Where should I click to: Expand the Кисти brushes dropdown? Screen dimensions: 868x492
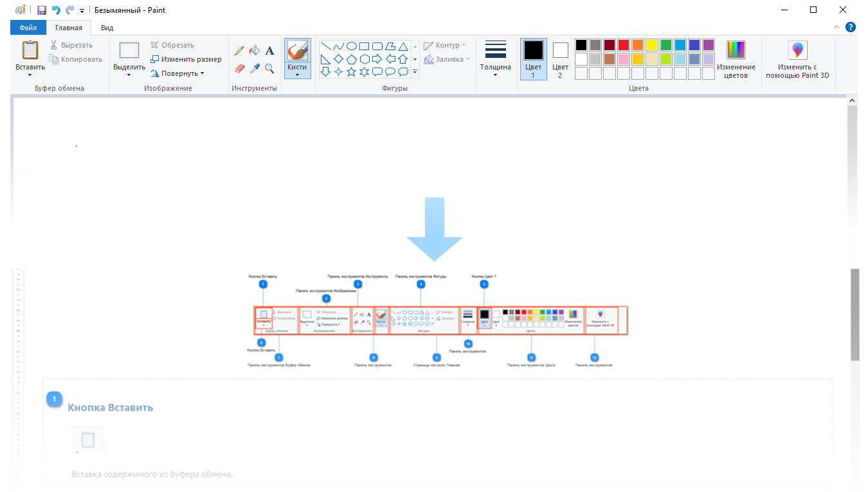297,75
